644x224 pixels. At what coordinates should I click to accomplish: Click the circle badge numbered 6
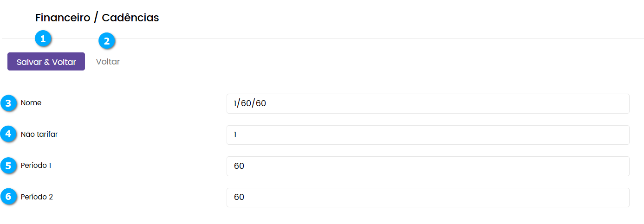(x=8, y=197)
